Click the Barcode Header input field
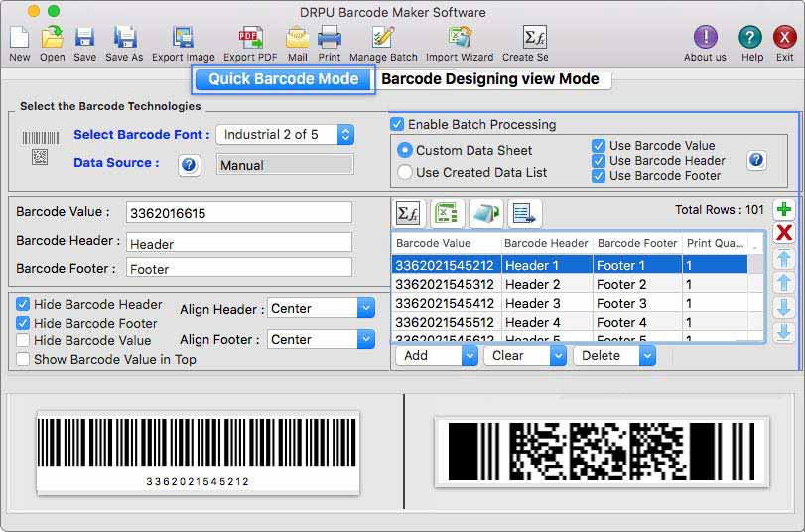Viewport: 805px width, 532px height. click(x=239, y=243)
